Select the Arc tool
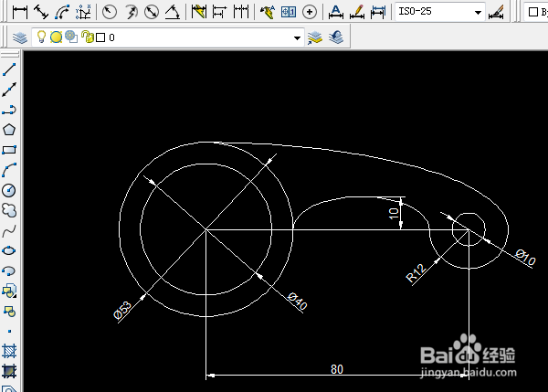Image resolution: width=548 pixels, height=392 pixels. [x=9, y=170]
